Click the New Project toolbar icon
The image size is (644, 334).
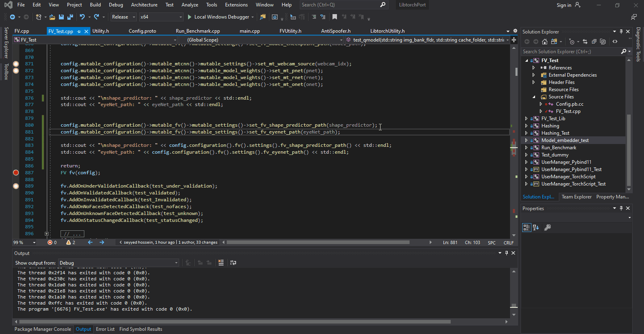[38, 17]
